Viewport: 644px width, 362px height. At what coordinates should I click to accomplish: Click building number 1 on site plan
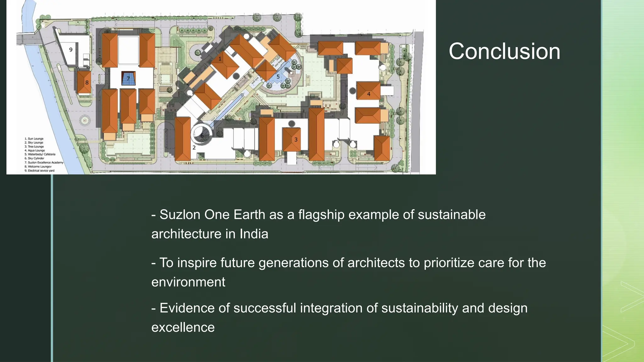coord(220,59)
